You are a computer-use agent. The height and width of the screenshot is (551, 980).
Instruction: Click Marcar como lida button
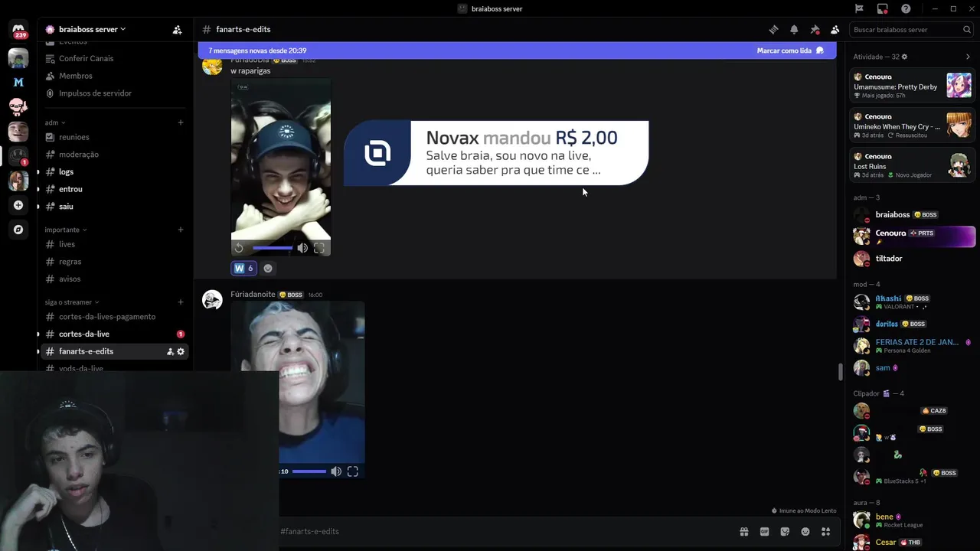click(790, 51)
